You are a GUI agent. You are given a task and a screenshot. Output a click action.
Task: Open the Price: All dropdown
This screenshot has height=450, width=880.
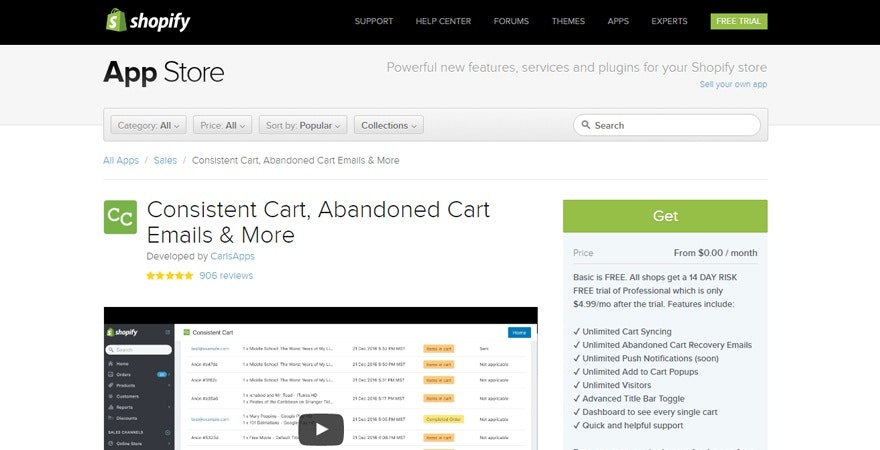pyautogui.click(x=222, y=125)
